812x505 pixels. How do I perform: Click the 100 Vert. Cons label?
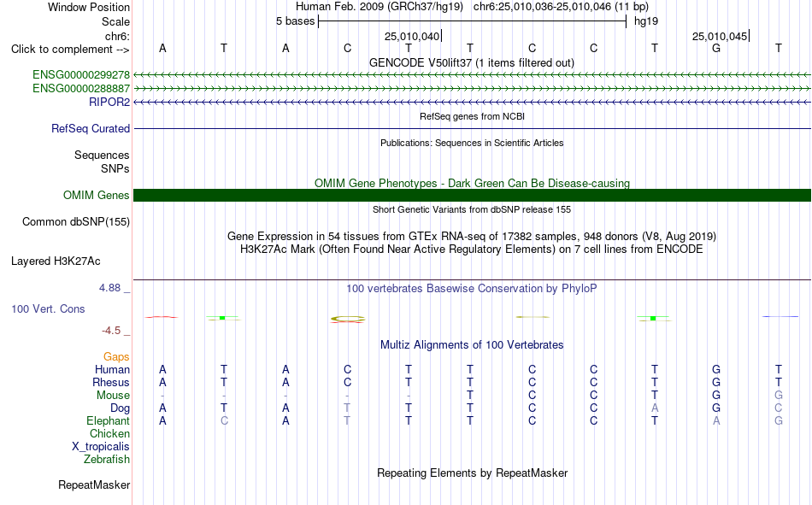pos(48,308)
